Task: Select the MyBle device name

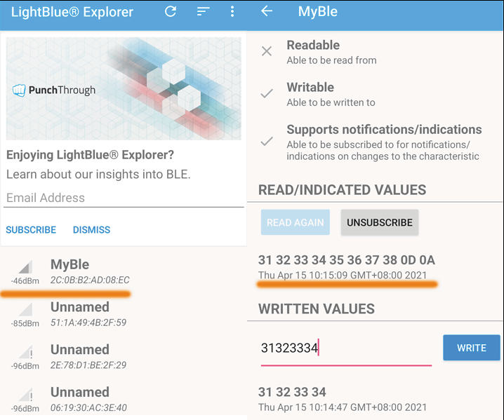Action: (x=69, y=264)
